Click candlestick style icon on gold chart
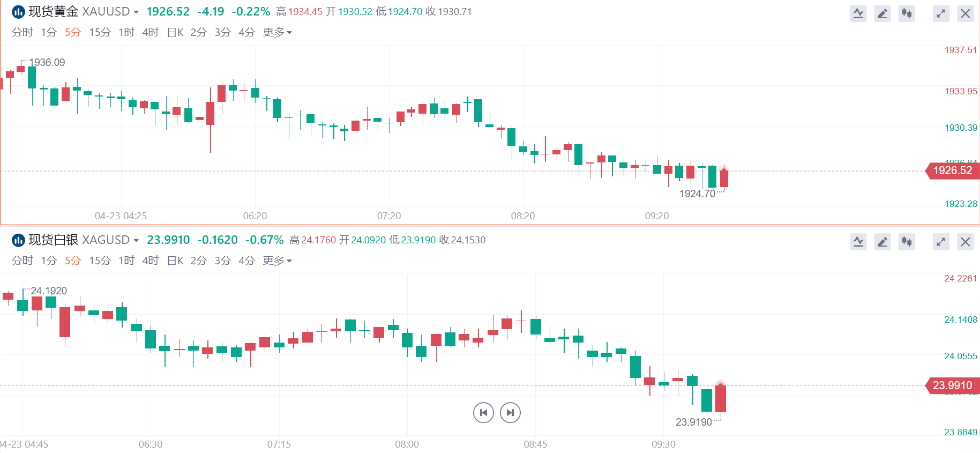 (907, 13)
